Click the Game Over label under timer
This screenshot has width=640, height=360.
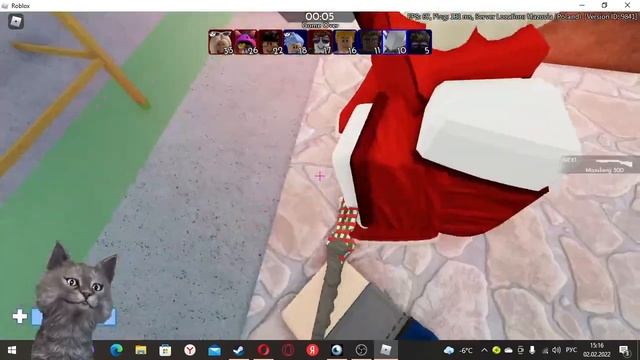pos(320,25)
